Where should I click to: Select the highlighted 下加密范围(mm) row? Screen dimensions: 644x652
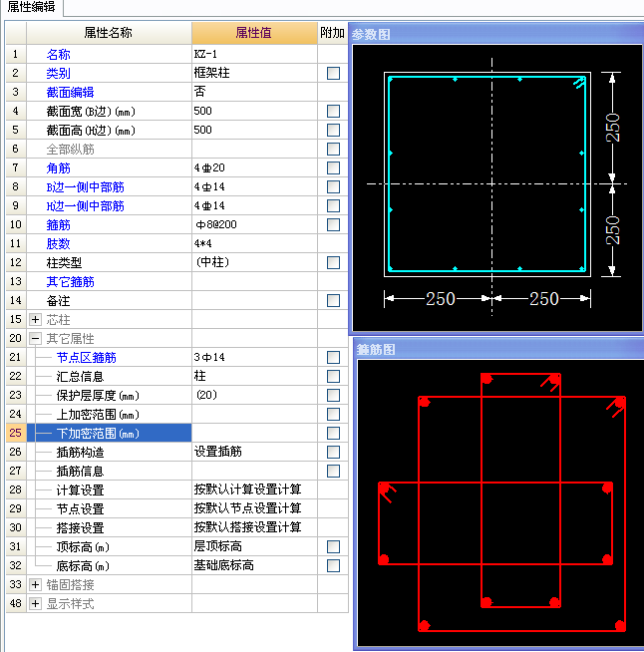click(x=110, y=434)
